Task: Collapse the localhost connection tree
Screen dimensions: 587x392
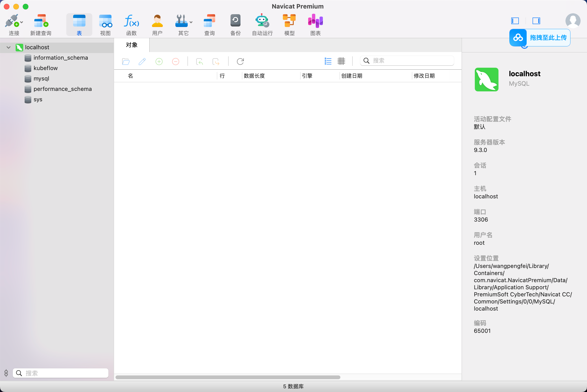Action: click(9, 47)
